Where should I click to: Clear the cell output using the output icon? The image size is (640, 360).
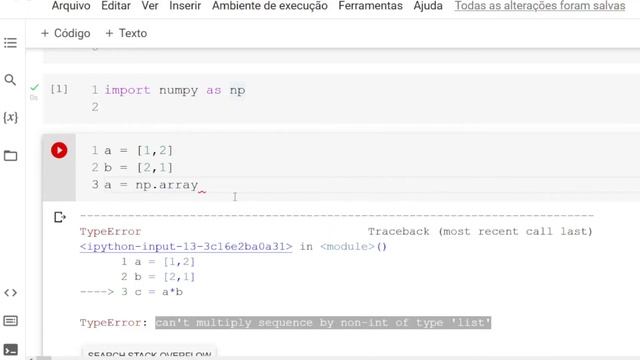tap(60, 217)
